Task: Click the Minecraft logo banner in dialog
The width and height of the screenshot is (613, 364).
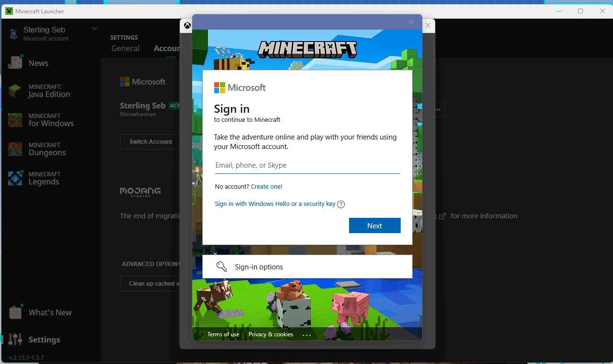Action: [x=307, y=49]
